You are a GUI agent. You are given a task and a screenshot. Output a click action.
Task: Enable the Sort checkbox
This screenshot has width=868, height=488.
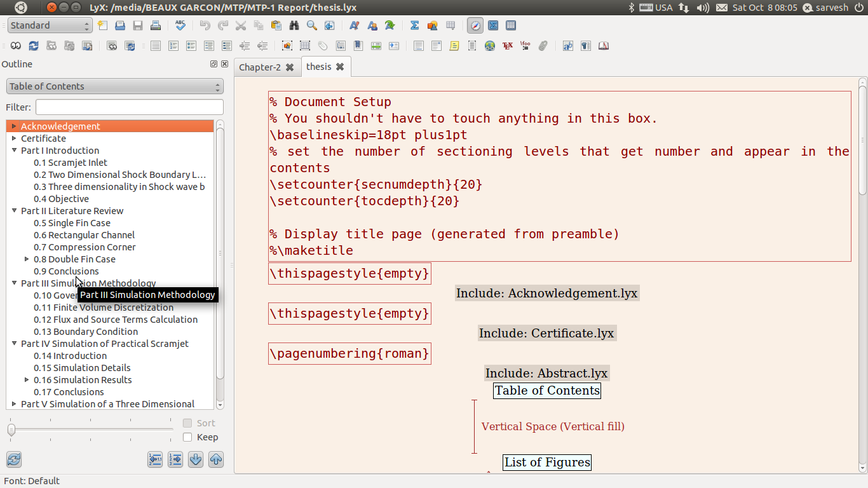point(187,423)
